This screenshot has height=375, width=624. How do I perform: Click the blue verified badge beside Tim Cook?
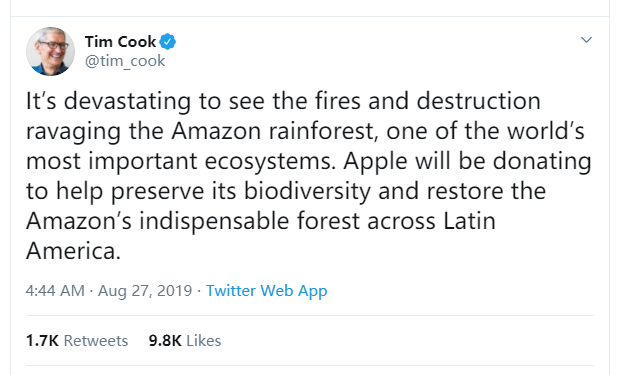pyautogui.click(x=168, y=41)
